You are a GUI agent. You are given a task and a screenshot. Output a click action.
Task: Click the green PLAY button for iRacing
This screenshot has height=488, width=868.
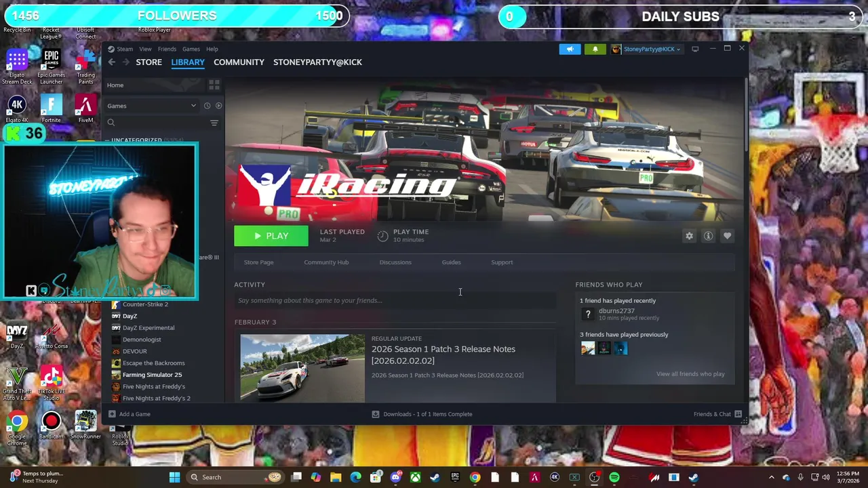pyautogui.click(x=271, y=236)
